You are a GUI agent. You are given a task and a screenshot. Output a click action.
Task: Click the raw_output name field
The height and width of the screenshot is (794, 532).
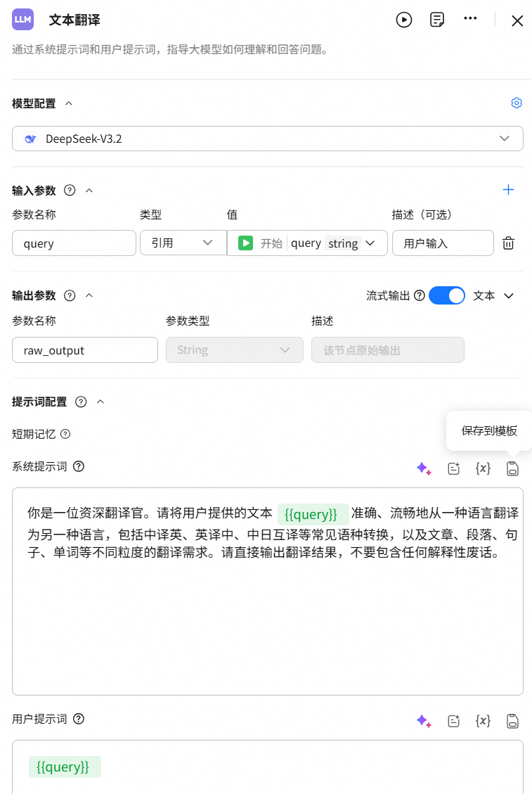(85, 350)
